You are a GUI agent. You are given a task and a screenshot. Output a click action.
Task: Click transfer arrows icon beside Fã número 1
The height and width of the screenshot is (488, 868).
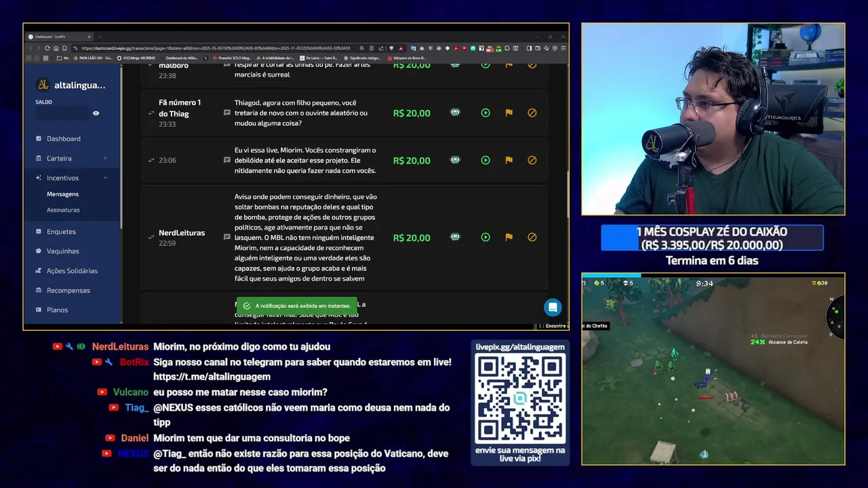point(151,113)
